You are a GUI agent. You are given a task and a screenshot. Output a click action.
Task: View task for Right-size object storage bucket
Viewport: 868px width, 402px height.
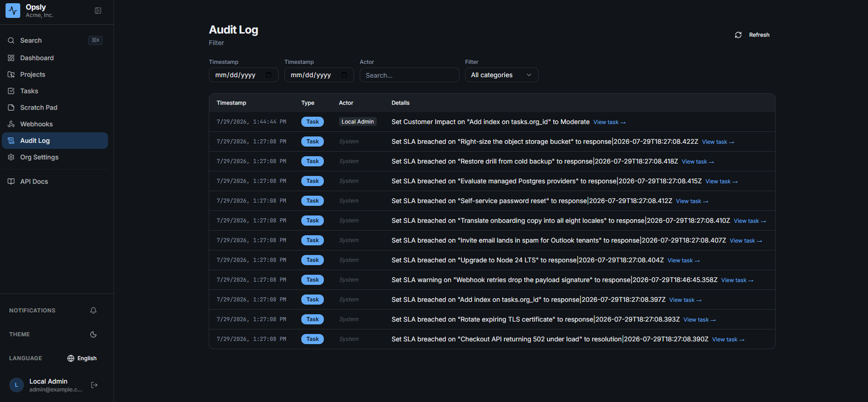[x=718, y=142]
